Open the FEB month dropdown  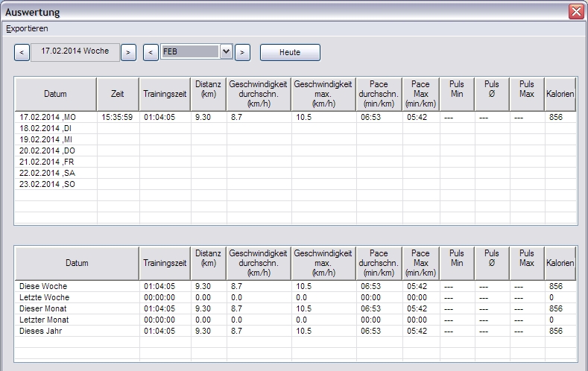click(x=227, y=52)
